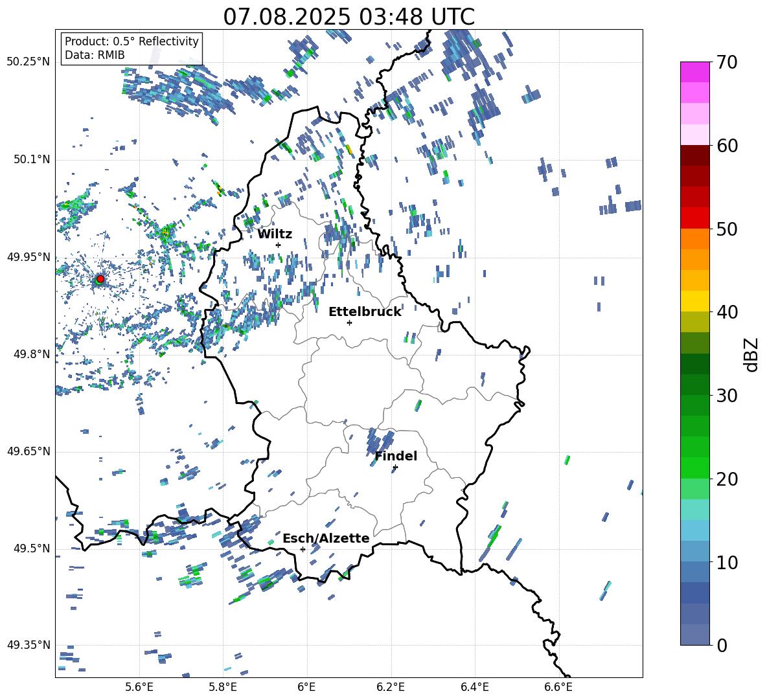767x700 pixels.
Task: Click the 6.4°E longitude label
Action: 474,687
